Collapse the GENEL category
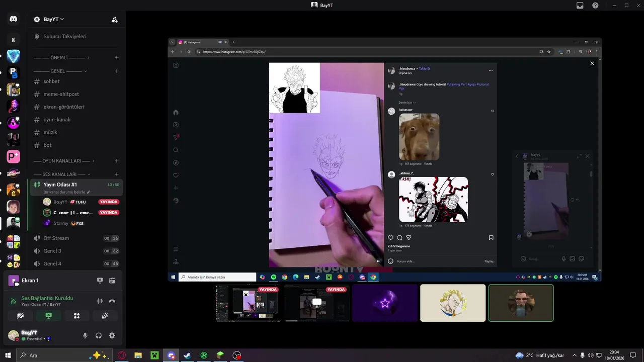Viewport: 644px width, 362px height. (x=61, y=71)
